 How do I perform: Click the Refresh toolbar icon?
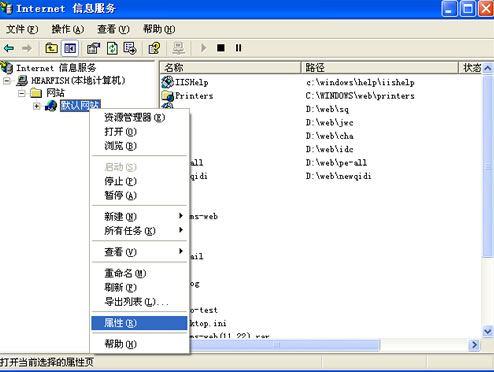112,48
